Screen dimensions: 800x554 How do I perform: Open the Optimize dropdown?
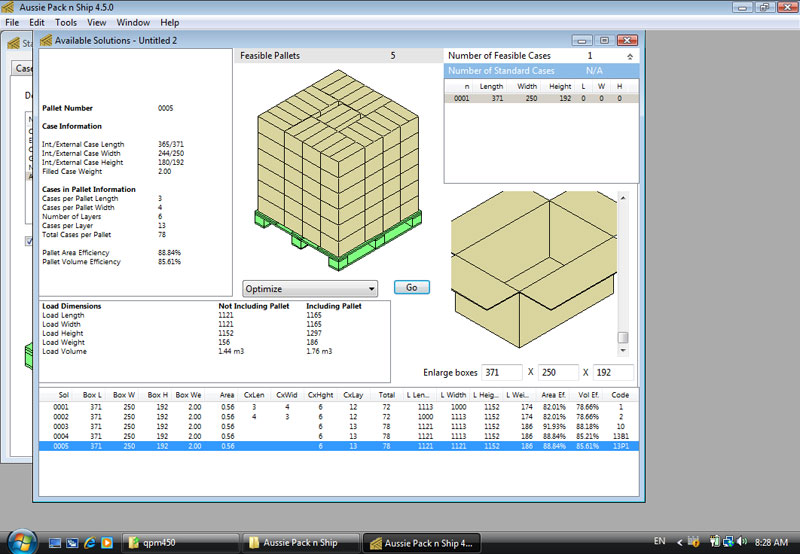pos(310,289)
